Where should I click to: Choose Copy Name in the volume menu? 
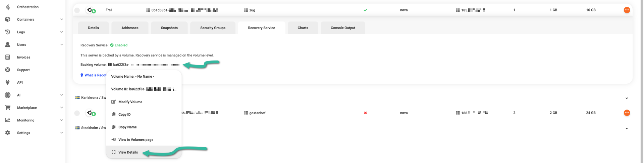tap(144, 127)
